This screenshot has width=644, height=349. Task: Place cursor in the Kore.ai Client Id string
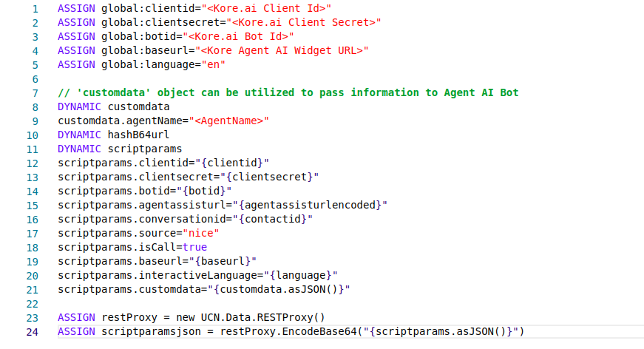click(266, 8)
